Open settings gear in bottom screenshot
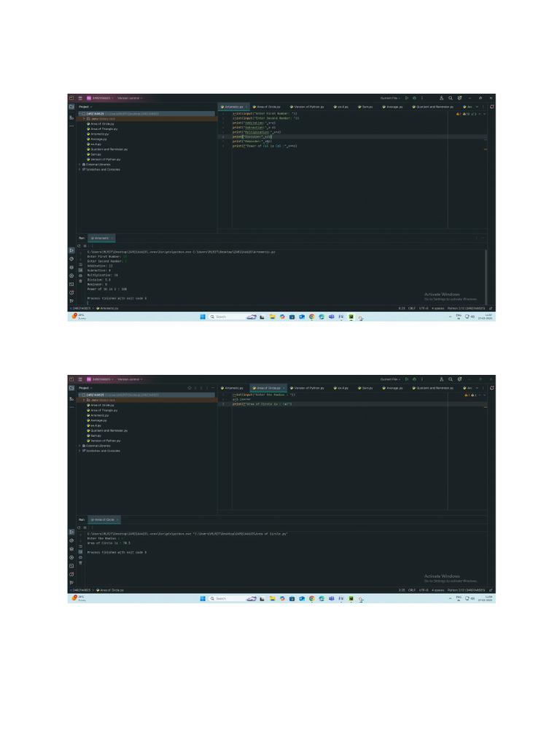Image resolution: width=560 pixels, height=747 pixels. click(x=459, y=379)
